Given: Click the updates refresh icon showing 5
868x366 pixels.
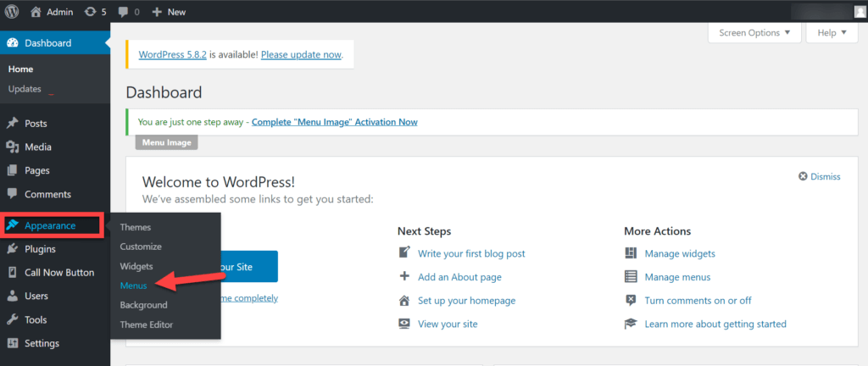Looking at the screenshot, I should [x=90, y=12].
